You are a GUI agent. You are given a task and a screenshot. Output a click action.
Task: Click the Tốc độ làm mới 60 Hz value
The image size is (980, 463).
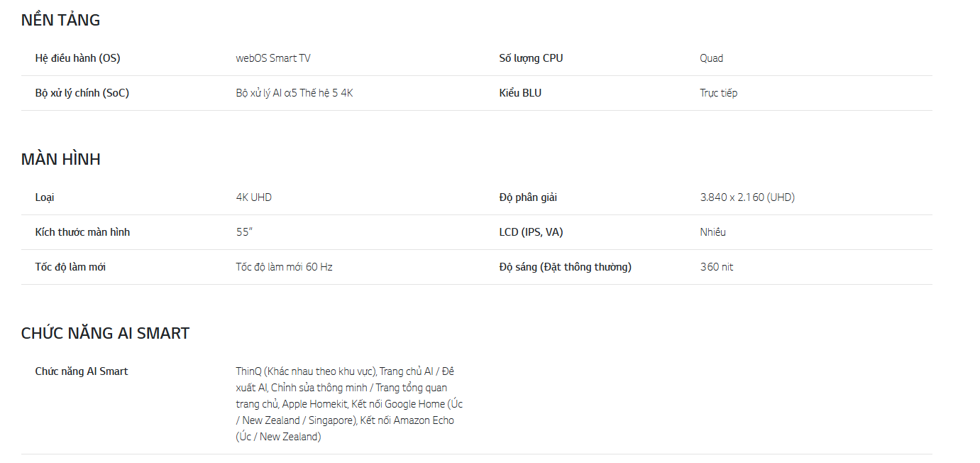(284, 267)
